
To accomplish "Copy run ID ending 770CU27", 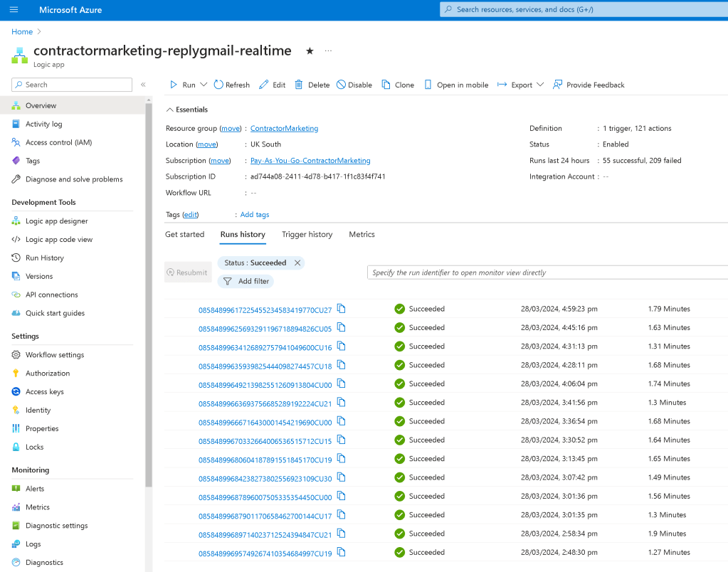I will [342, 309].
